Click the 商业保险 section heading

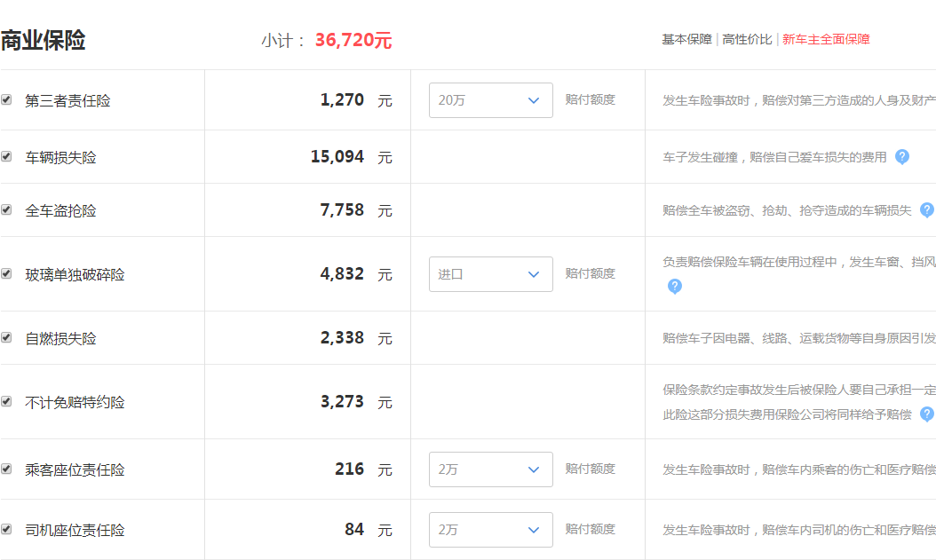click(x=43, y=41)
